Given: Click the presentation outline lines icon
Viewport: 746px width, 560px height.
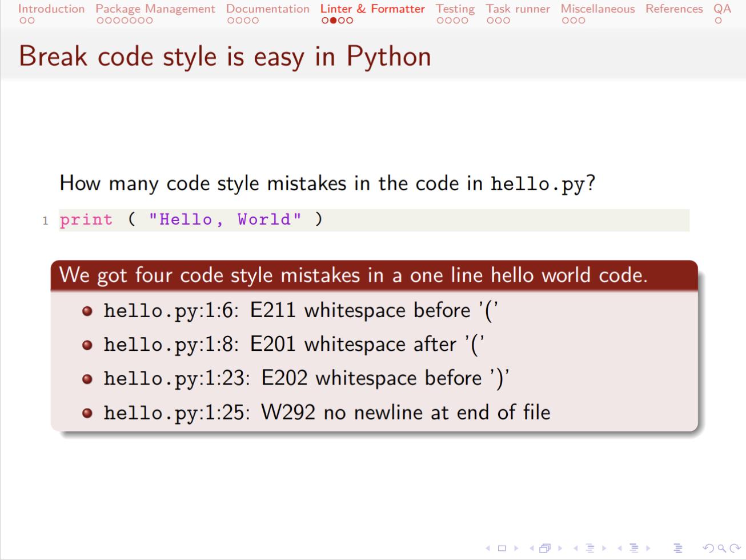Looking at the screenshot, I should 678,549.
